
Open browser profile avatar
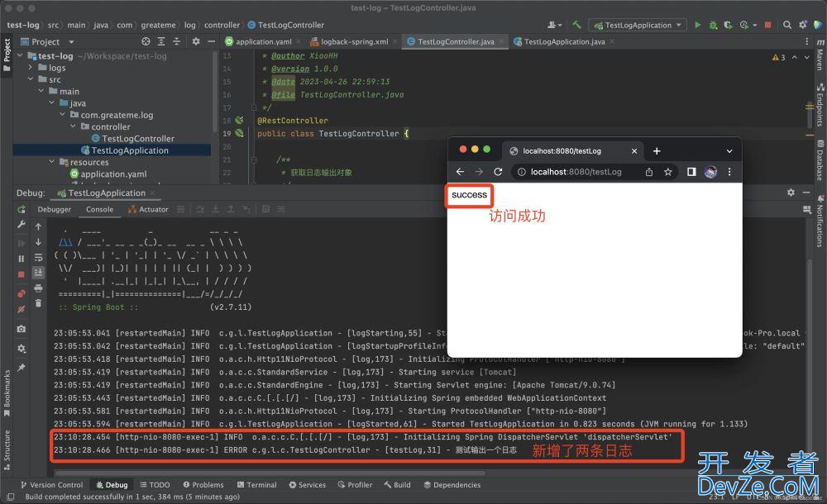710,172
